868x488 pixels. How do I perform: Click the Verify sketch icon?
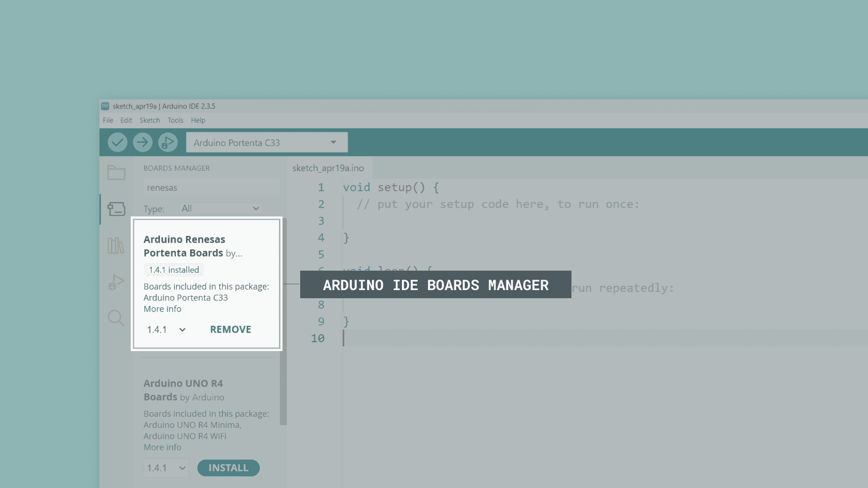[117, 142]
